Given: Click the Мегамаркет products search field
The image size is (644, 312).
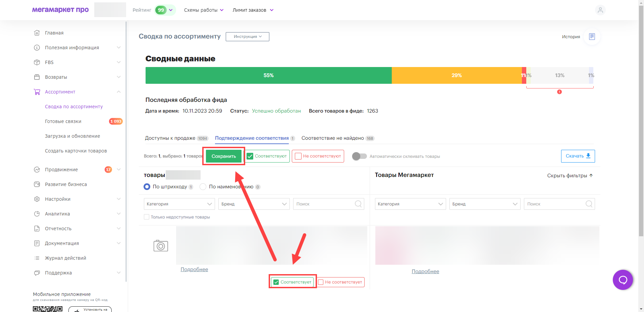Looking at the screenshot, I should pyautogui.click(x=555, y=204).
